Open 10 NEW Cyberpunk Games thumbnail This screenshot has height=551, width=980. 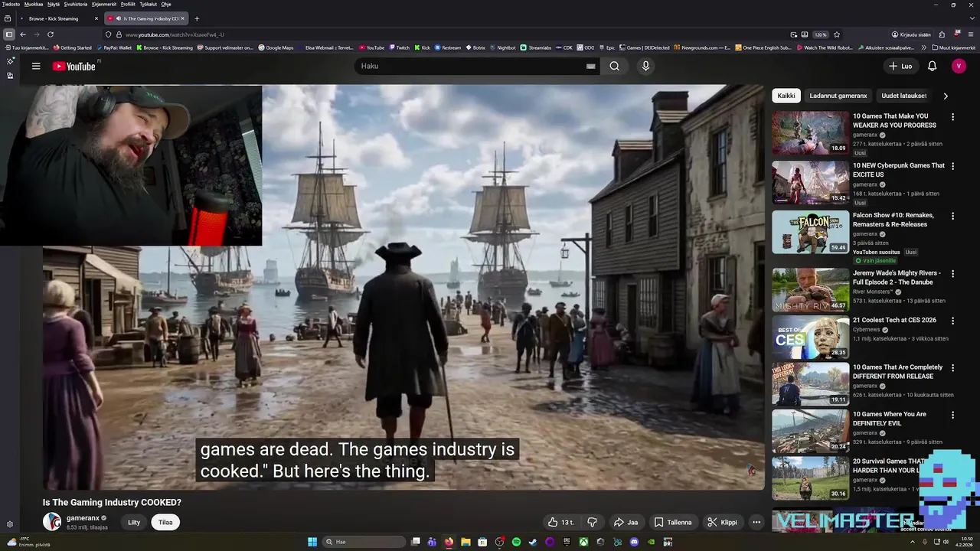(810, 182)
